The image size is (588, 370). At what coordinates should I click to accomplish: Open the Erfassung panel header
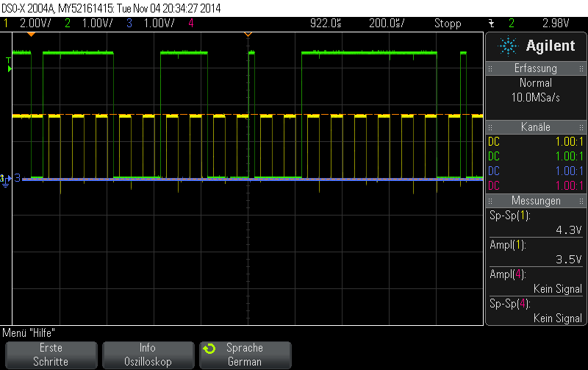[x=535, y=68]
